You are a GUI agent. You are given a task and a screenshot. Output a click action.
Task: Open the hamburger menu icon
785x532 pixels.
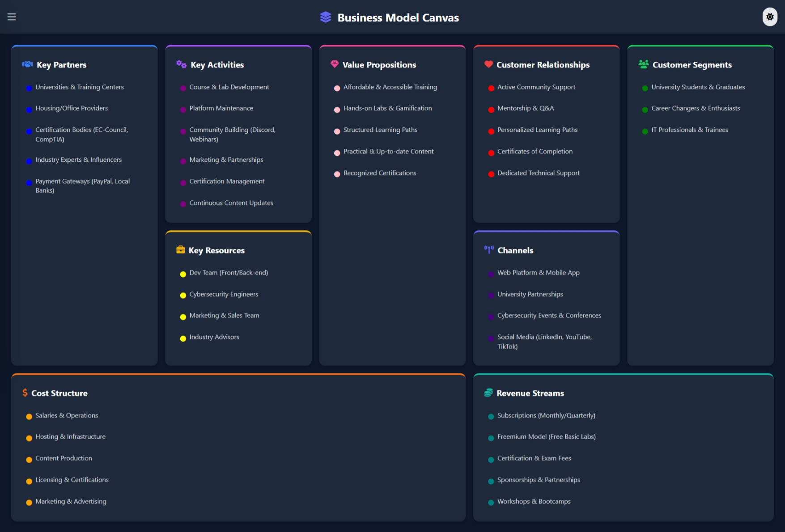12,17
